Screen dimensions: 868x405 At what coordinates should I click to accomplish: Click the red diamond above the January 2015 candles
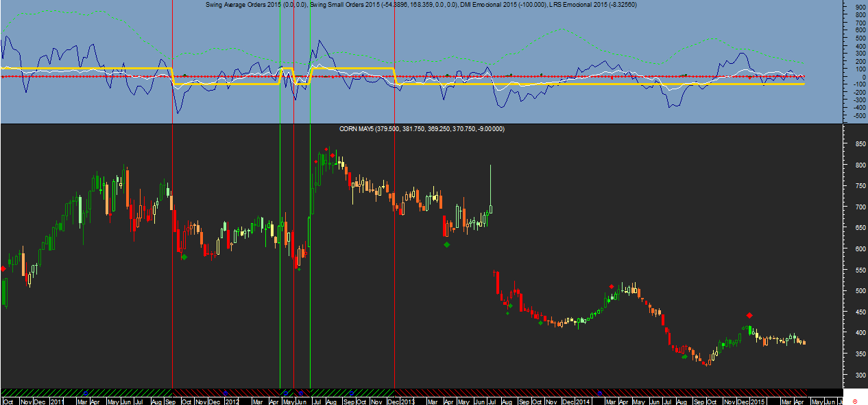pyautogui.click(x=749, y=315)
